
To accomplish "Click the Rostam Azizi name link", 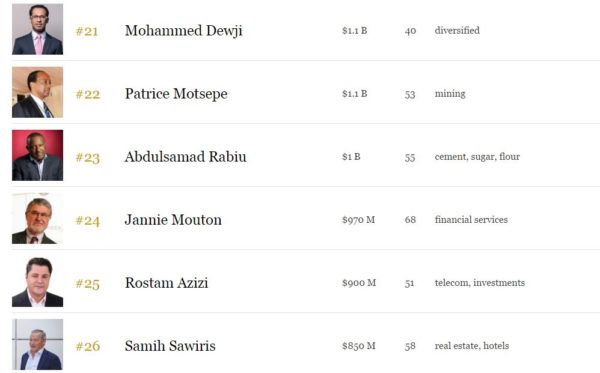I will 166,283.
